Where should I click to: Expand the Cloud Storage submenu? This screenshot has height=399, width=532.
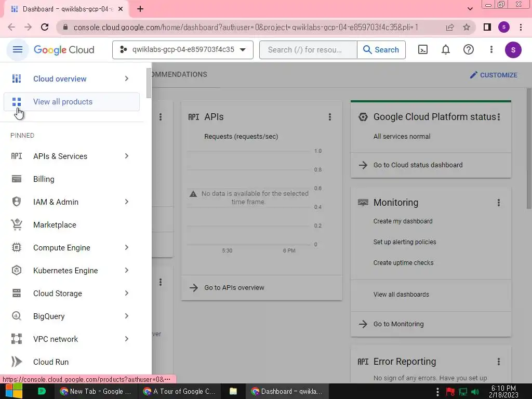pyautogui.click(x=127, y=293)
